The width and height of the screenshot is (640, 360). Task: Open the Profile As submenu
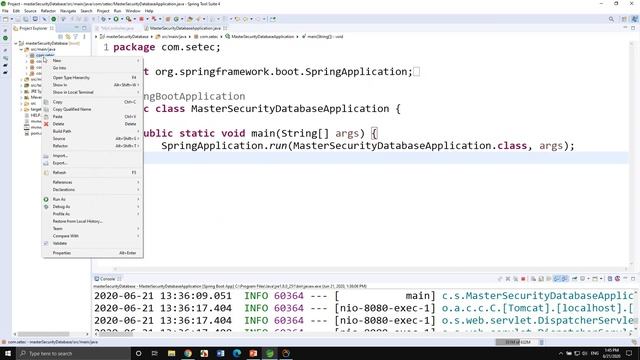pyautogui.click(x=93, y=214)
